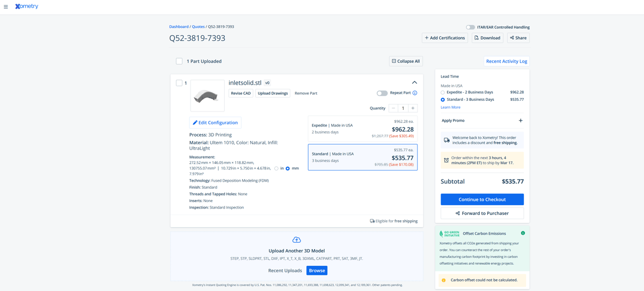The height and width of the screenshot is (291, 644).
Task: Select inches measurement unit
Action: pos(276,168)
